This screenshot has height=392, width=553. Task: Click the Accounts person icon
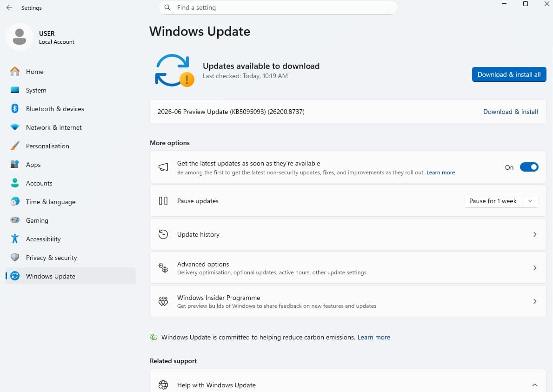[x=15, y=183]
